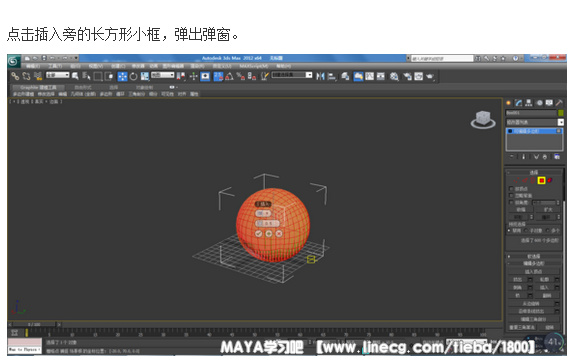Open the modifier list dropdown
Image resolution: width=572 pixels, height=364 pixels.
click(535, 122)
